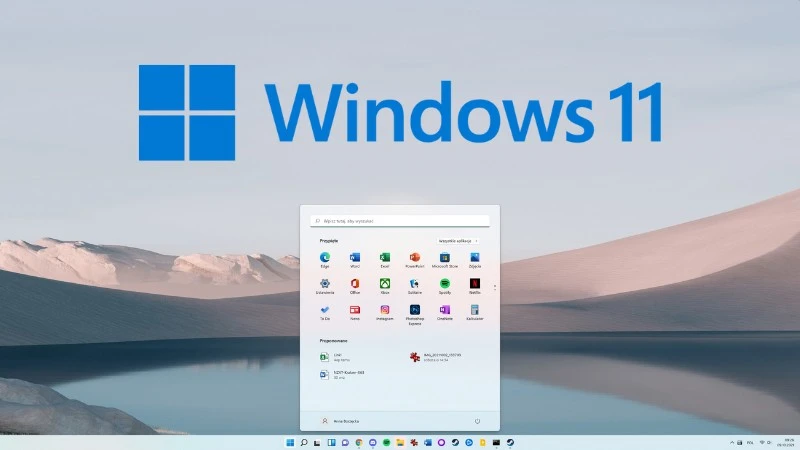
Task: Open the recommended Word document
Action: point(342,375)
